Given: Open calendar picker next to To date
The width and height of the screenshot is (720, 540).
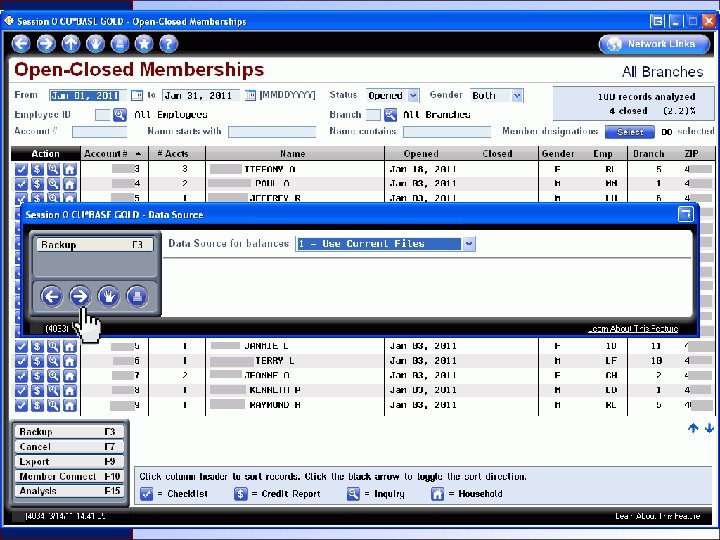Looking at the screenshot, I should tap(250, 96).
